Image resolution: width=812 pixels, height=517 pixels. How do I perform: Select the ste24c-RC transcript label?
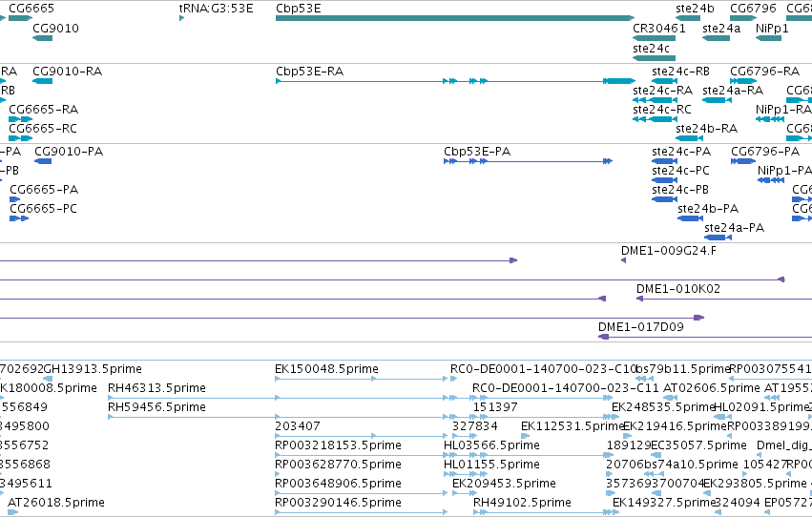(x=662, y=110)
